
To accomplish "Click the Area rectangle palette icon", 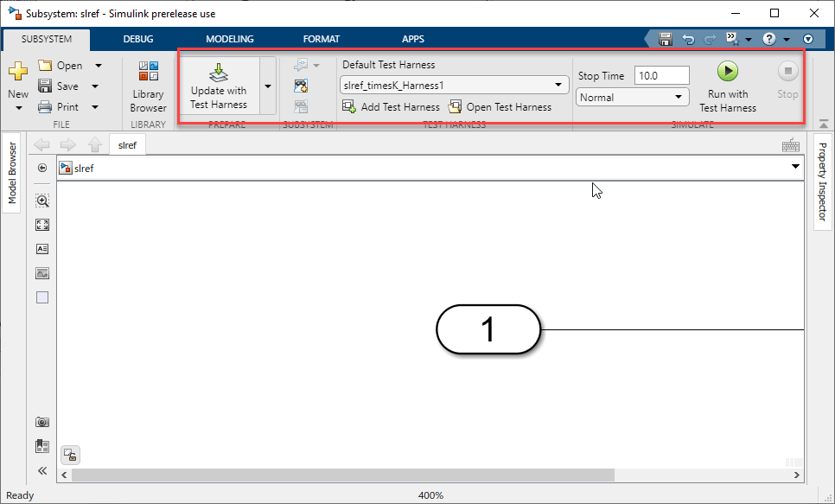I will (42, 297).
